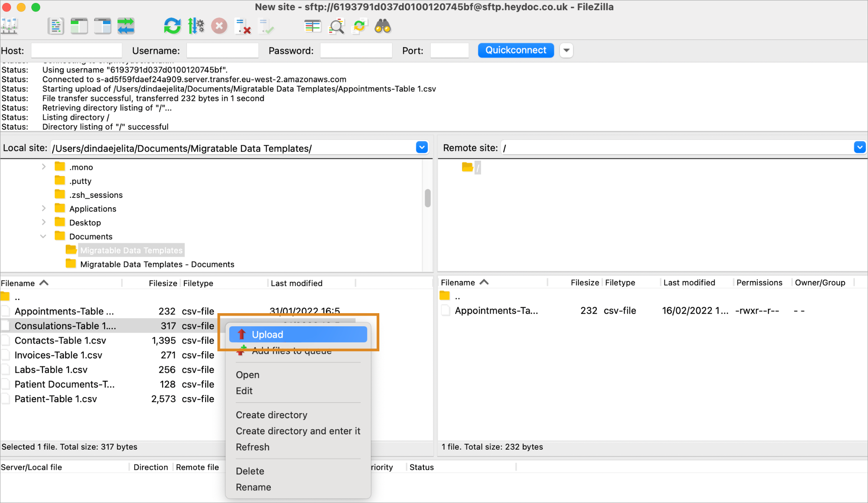The image size is (868, 503).
Task: Choose Rename from context menu
Action: tap(253, 487)
